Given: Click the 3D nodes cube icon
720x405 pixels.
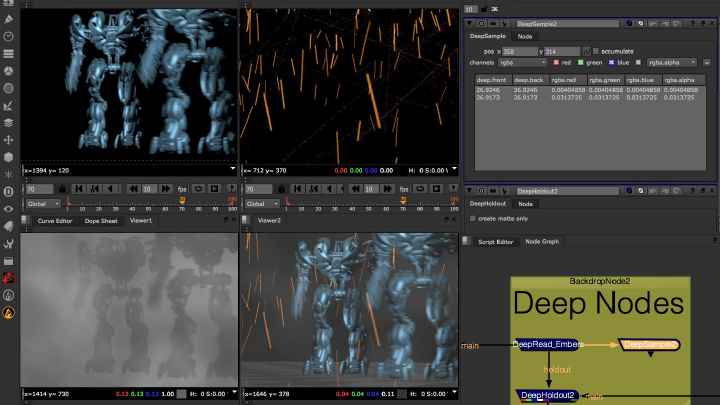Looking at the screenshot, I should pyautogui.click(x=8, y=157).
